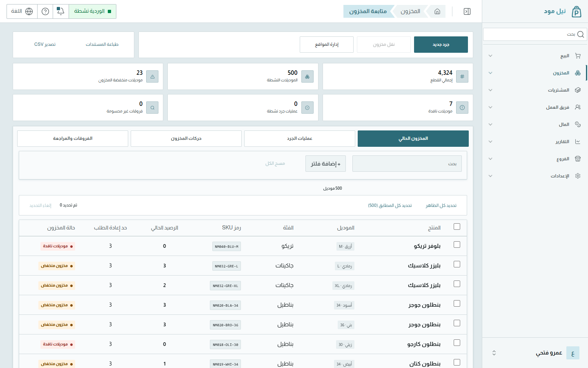Click the المخزون boxes icon in sidebar
The image size is (588, 368).
pos(578,73)
